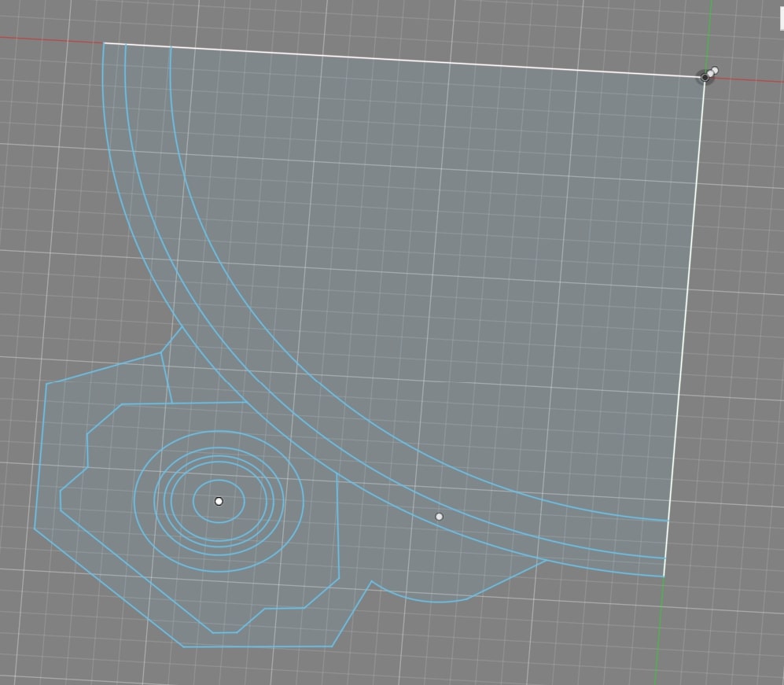Select the center point of the concentric circles

click(x=219, y=501)
